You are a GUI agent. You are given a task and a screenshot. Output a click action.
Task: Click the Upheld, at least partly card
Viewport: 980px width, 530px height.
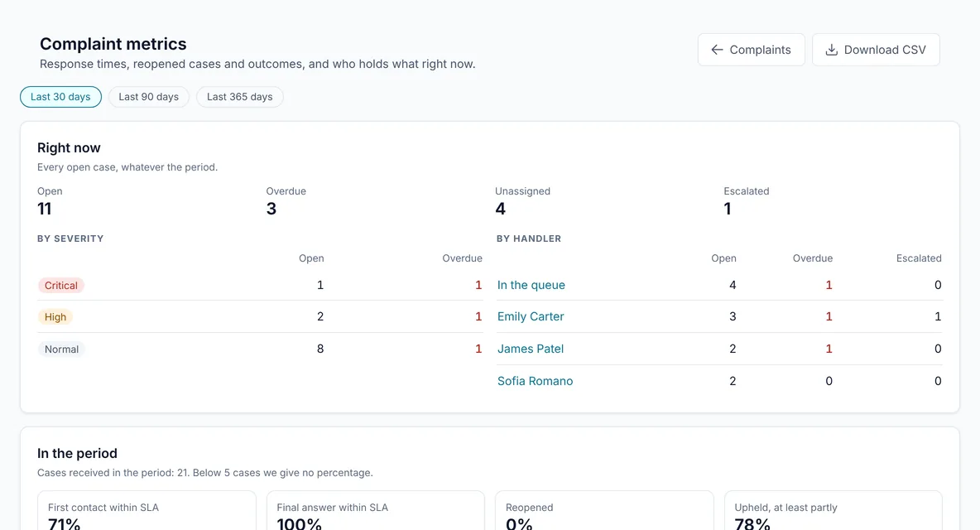point(833,511)
